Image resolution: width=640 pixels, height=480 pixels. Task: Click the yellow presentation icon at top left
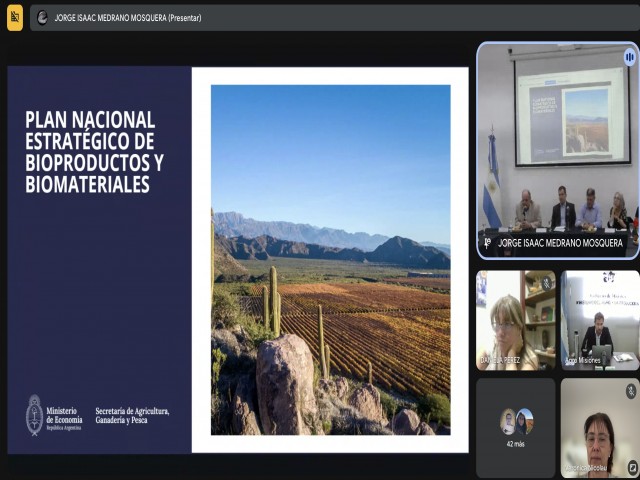15,17
